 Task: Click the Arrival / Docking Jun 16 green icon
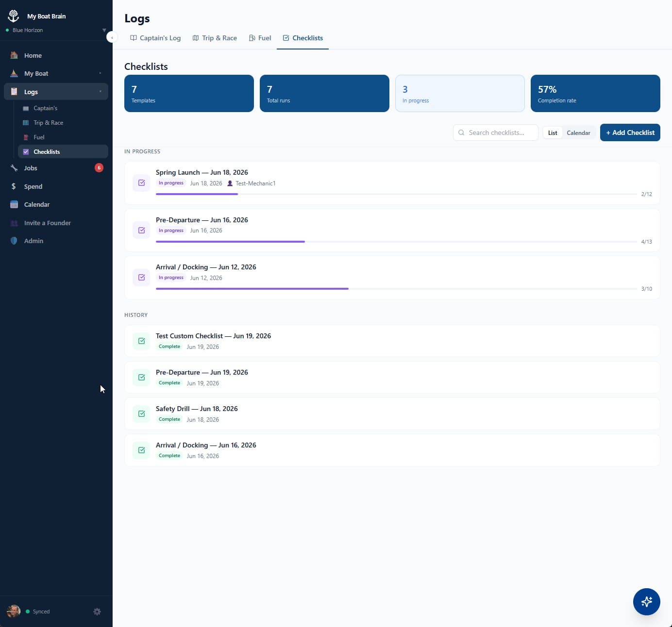point(141,450)
